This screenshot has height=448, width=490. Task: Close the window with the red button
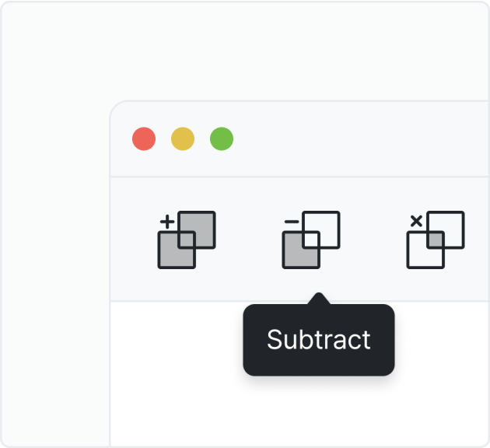point(144,139)
